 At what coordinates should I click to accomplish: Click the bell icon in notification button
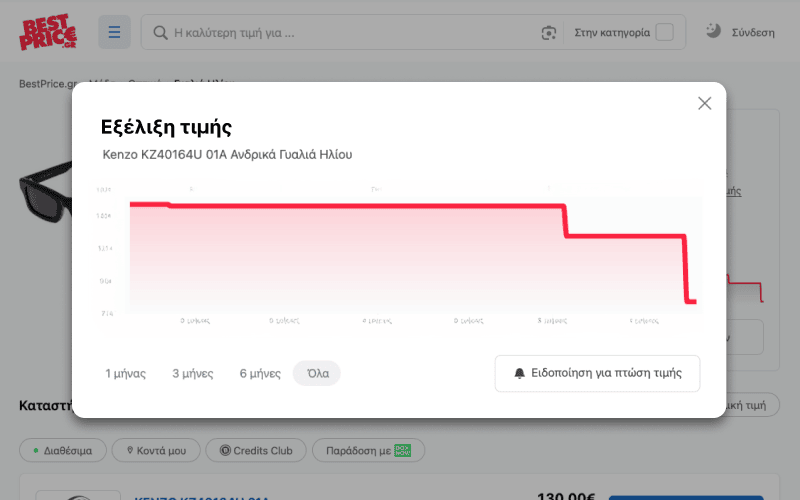(519, 373)
